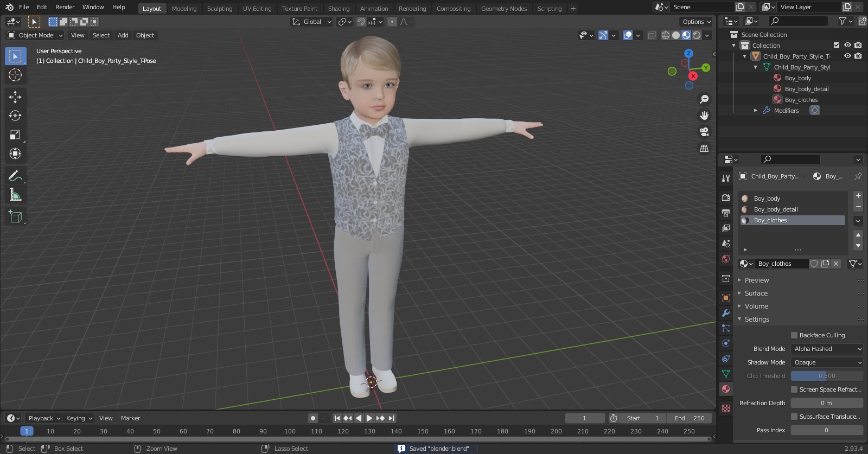Click Refraction Depth value field
The height and width of the screenshot is (454, 868).
[827, 403]
